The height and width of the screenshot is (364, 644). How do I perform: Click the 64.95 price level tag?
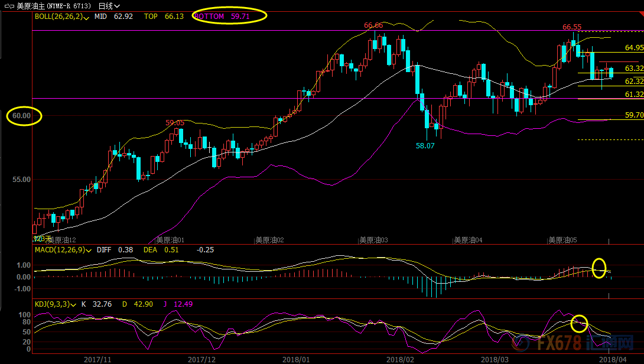634,48
